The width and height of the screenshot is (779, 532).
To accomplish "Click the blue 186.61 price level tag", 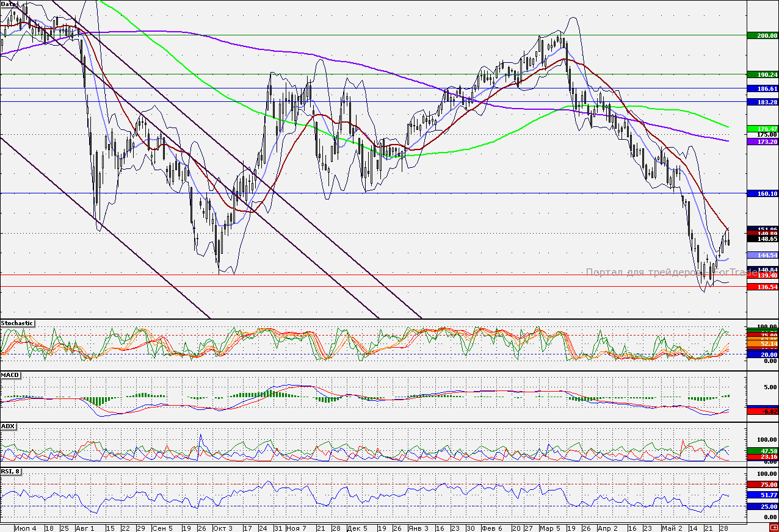I will pyautogui.click(x=763, y=88).
